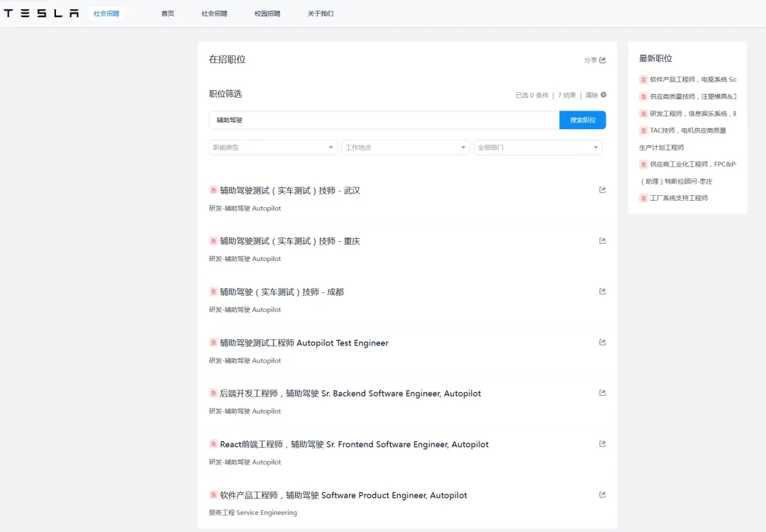Click urgent badge beside 后端开发工程师
766x532 pixels.
213,393
